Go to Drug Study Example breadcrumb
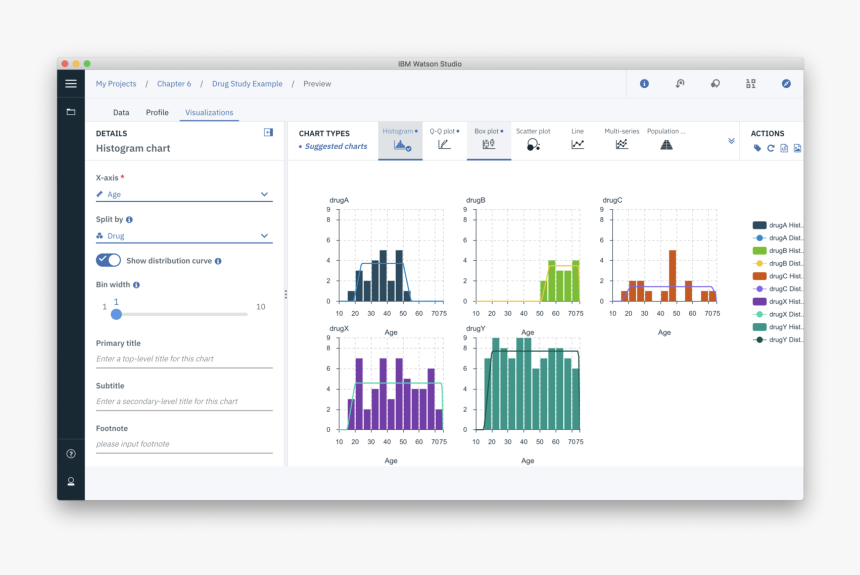 point(247,84)
